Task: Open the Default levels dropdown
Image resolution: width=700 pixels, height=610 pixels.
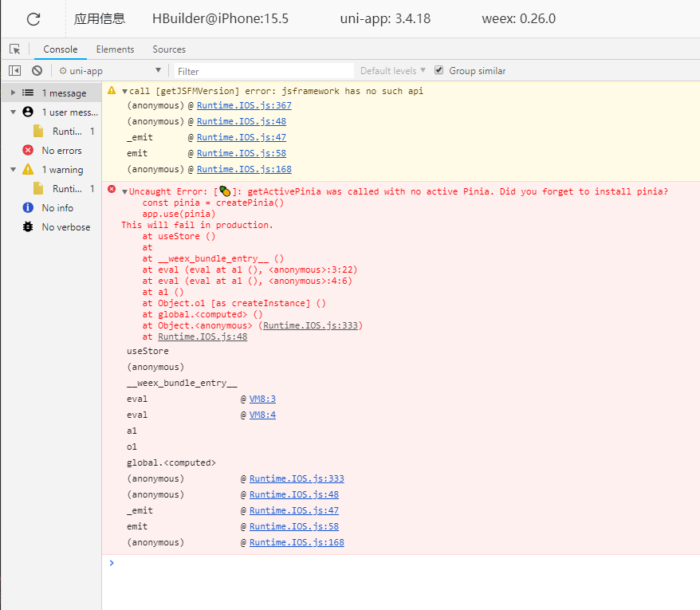Action: coord(393,71)
